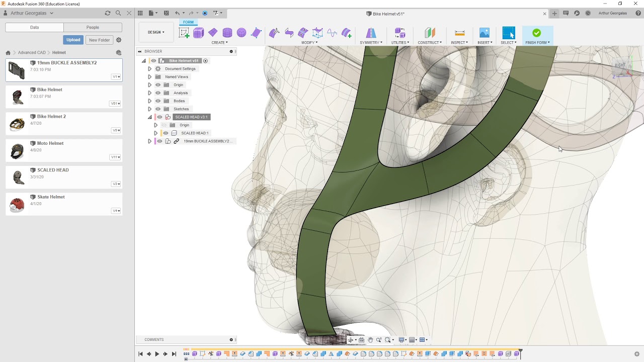Open the Advanced CAD breadcrumb link
Screen dimensions: 644x362
32,53
